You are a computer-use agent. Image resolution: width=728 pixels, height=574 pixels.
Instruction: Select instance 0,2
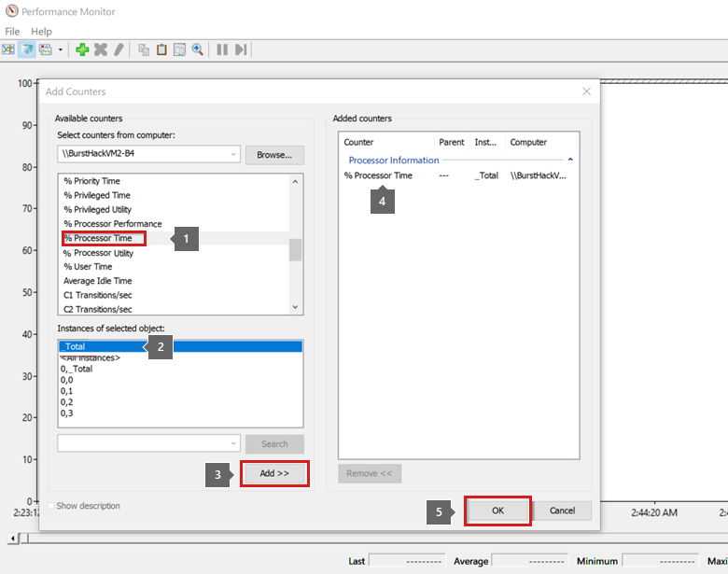[x=66, y=402]
